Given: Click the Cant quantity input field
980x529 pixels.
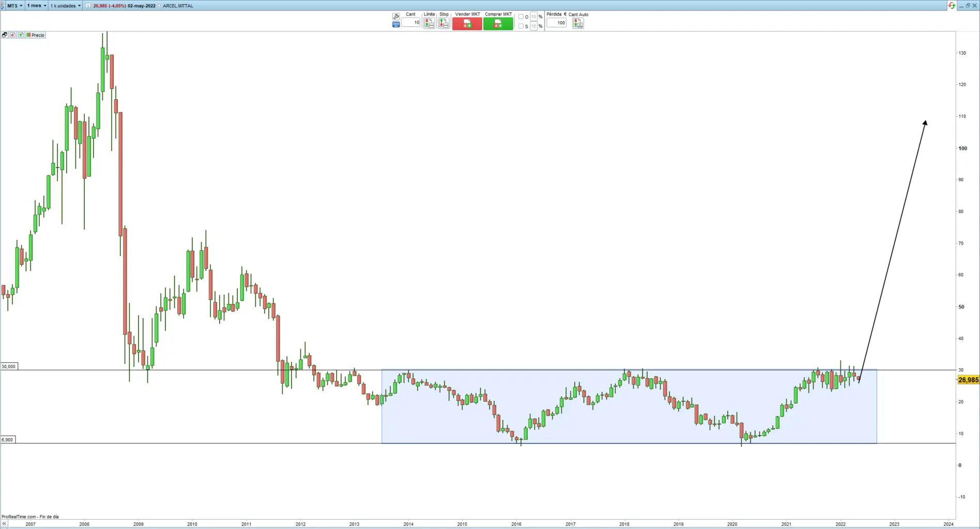Looking at the screenshot, I should coord(411,23).
